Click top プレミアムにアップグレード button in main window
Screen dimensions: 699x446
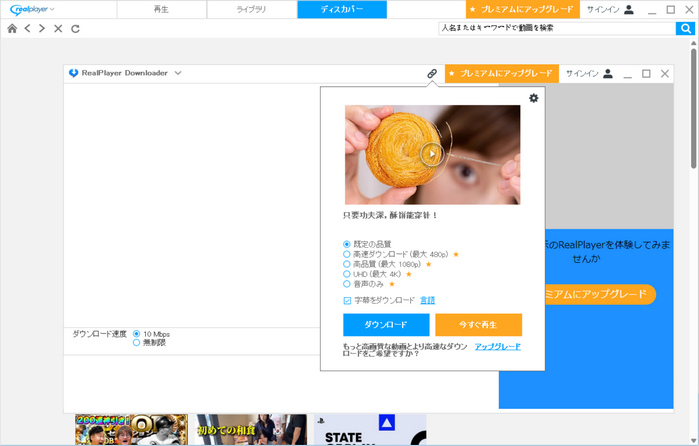tap(522, 9)
